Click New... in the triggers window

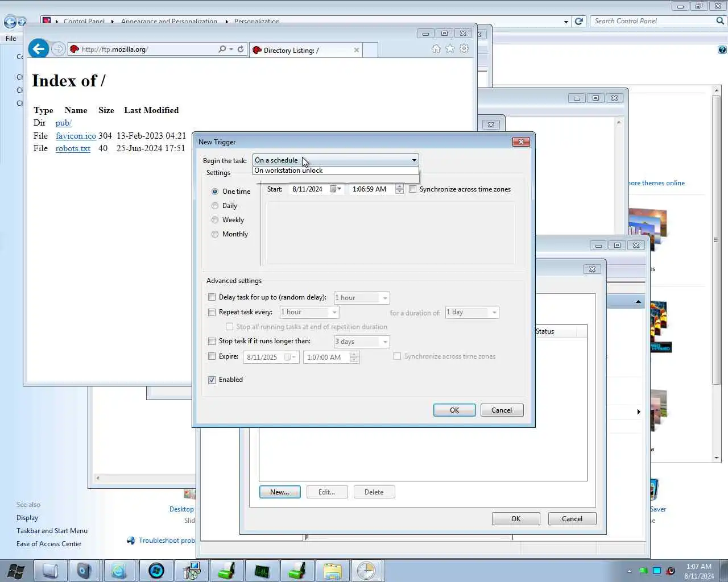(280, 492)
